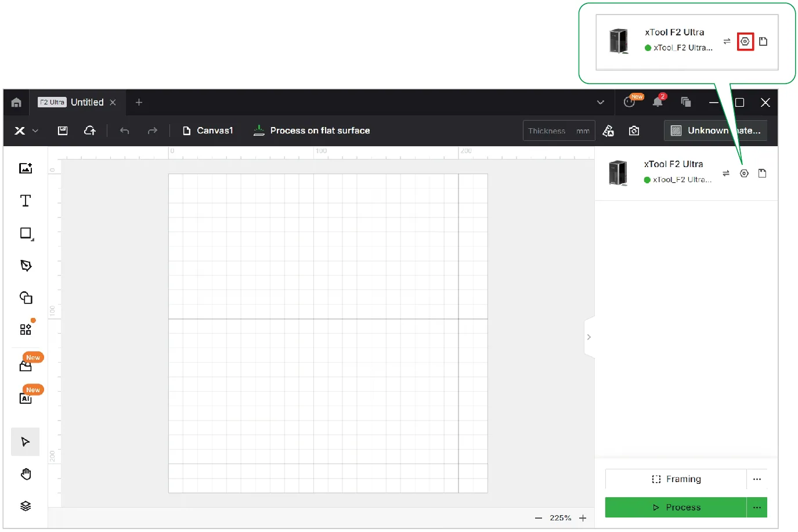Select the Insert image tool
This screenshot has height=532, width=798.
click(x=26, y=168)
